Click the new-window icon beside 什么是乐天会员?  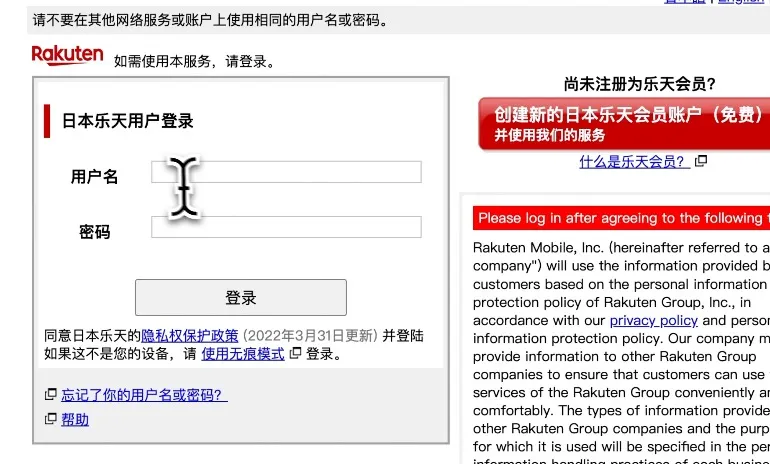(701, 161)
